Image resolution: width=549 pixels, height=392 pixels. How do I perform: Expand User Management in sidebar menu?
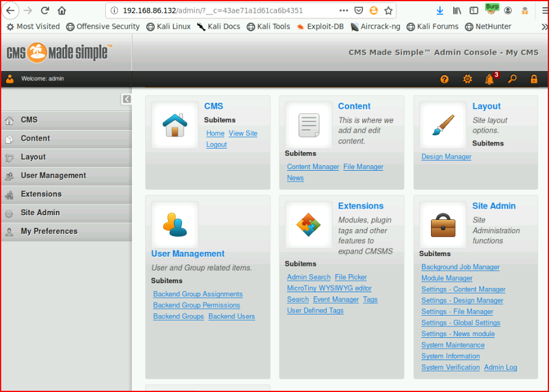point(67,176)
